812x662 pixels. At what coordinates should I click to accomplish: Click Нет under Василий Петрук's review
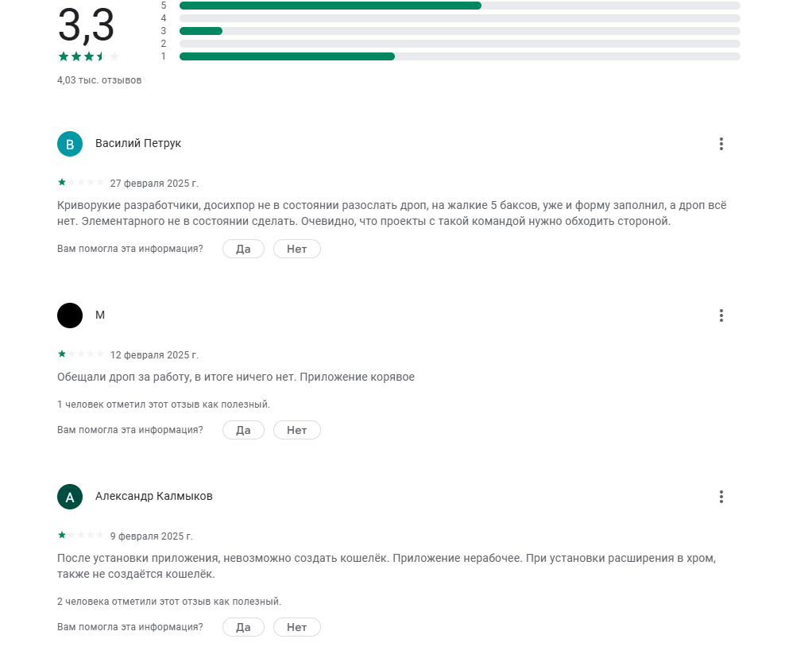(x=296, y=249)
